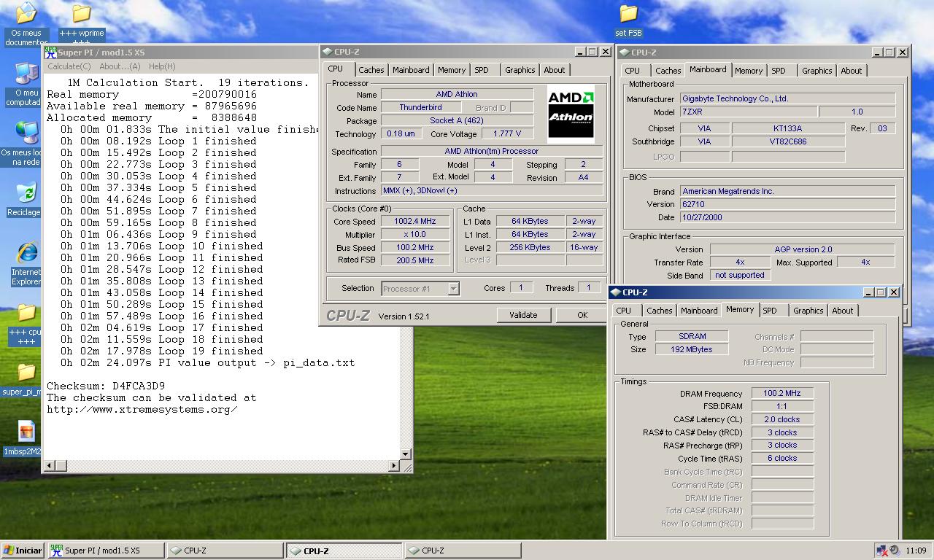This screenshot has width=934, height=560.
Task: Click the Iniciar start button
Action: (23, 551)
